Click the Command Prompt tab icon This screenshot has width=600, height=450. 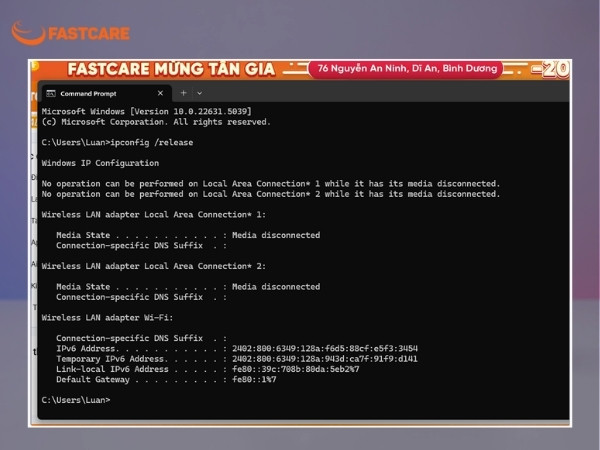click(51, 93)
